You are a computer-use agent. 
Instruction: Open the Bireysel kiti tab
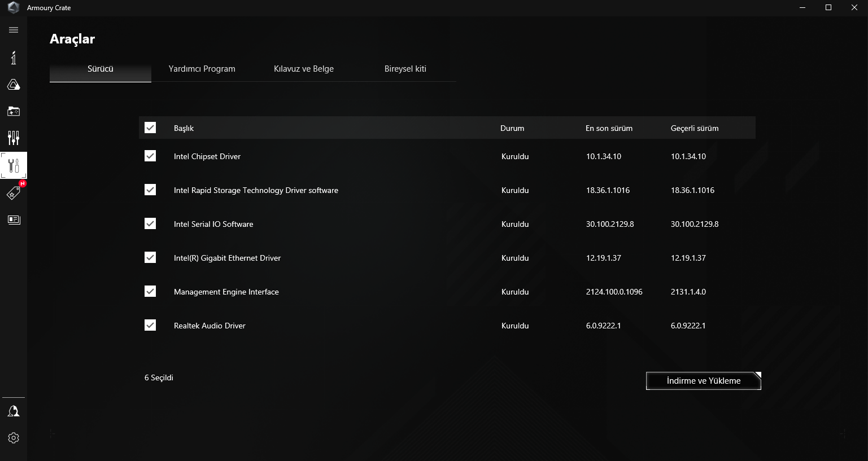[405, 69]
